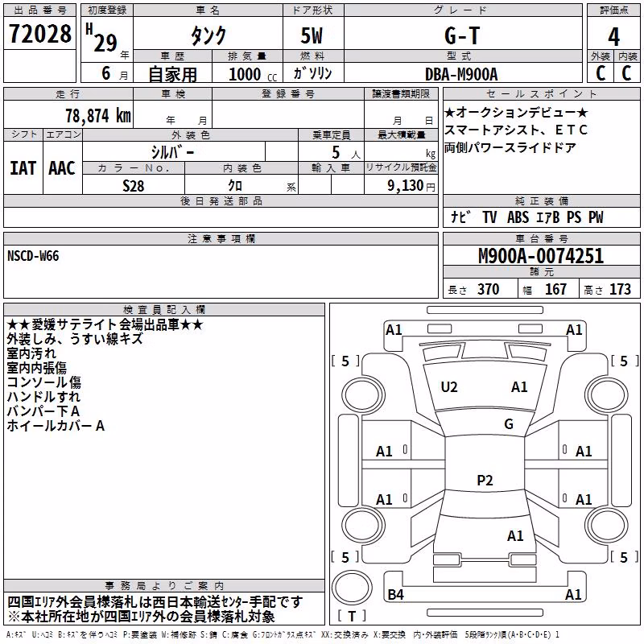
Task: Click the front left wheel circle
Action: click(362, 396)
